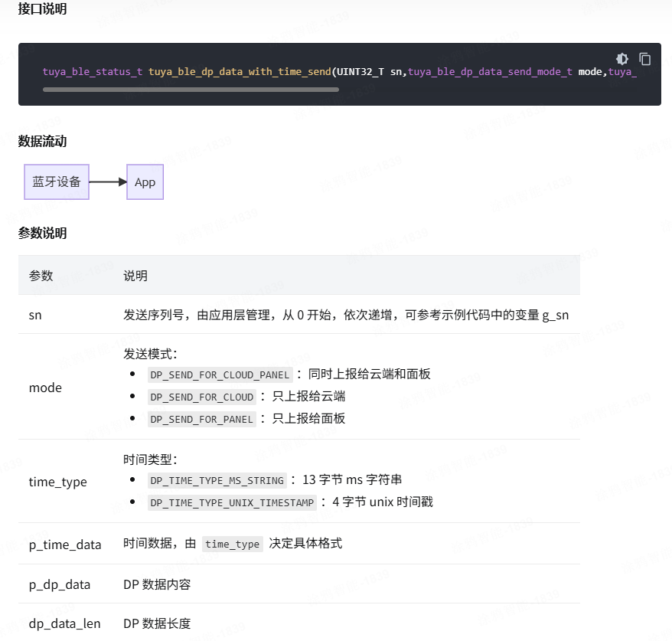Click the 数据流动 section heading
Viewport: 672px width, 641px height.
click(41, 142)
